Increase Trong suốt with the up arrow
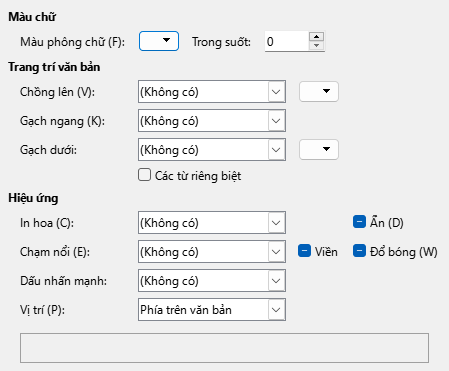449x371 pixels. (x=316, y=37)
